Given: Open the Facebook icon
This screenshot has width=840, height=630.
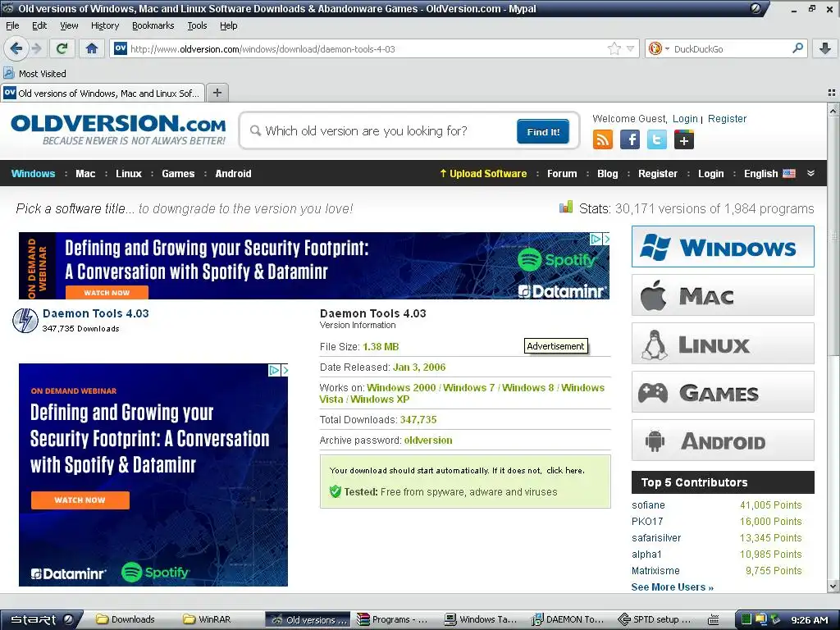Looking at the screenshot, I should (x=630, y=139).
